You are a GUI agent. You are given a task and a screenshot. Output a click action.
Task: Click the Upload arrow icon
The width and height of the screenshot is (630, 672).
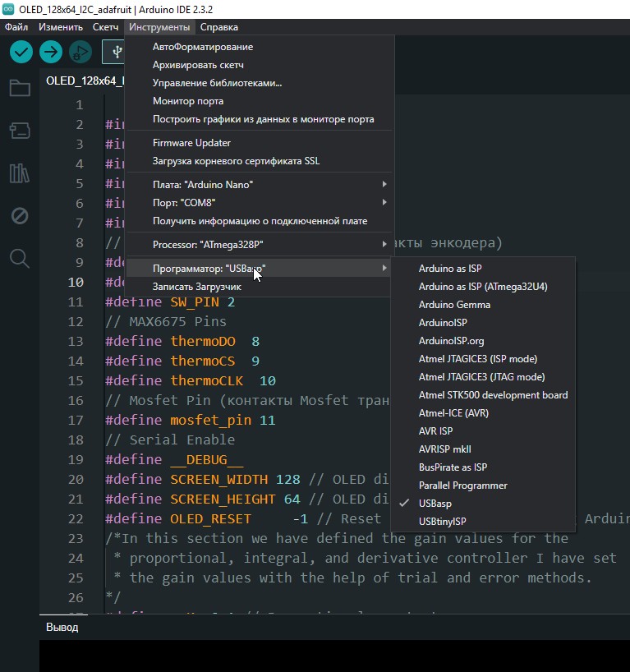coord(51,52)
